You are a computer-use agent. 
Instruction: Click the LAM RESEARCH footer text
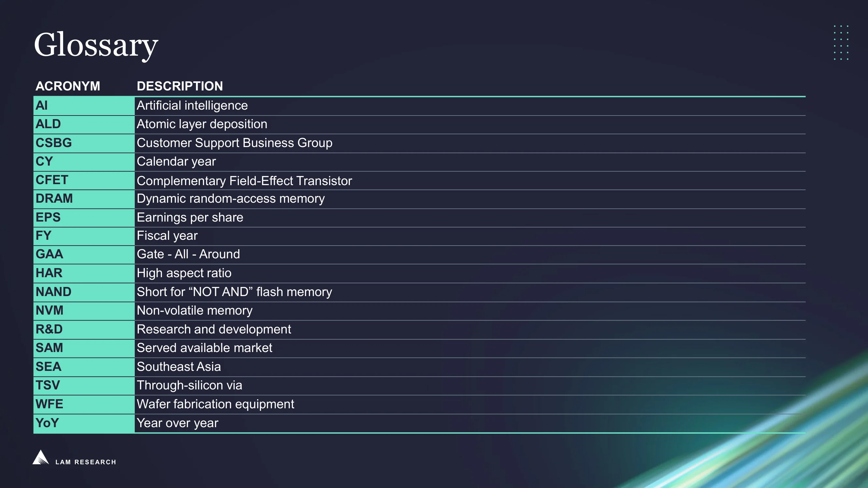(86, 462)
